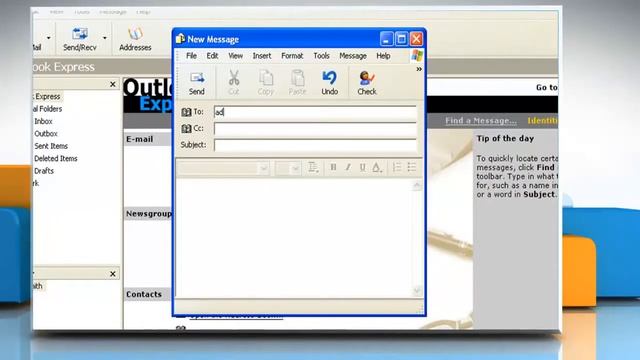Toggle bold formatting
640x360 pixels.
(333, 167)
